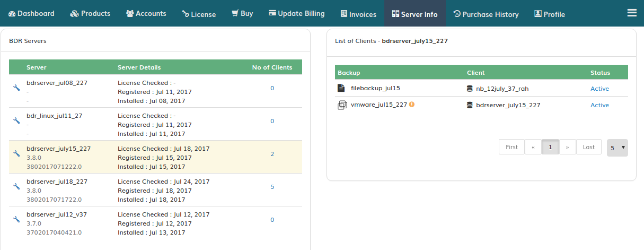Select the bdrserver_july15_227 server row
644x250 pixels.
click(x=156, y=157)
